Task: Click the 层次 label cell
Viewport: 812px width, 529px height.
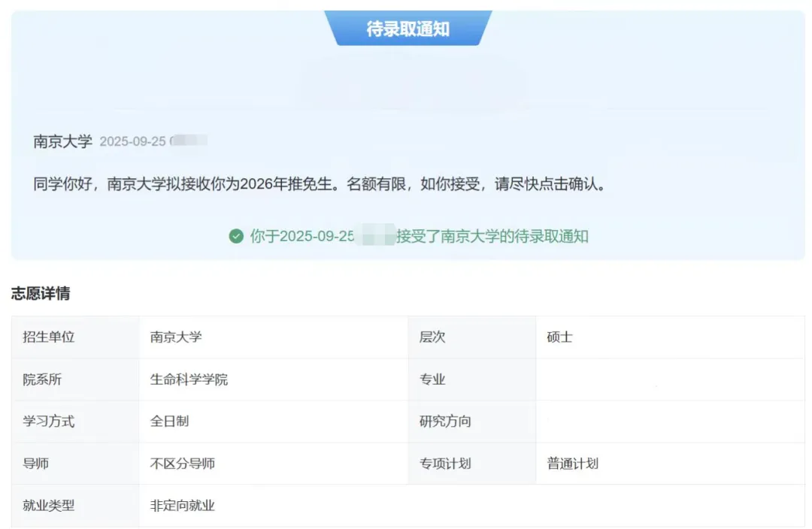Action: (x=471, y=337)
